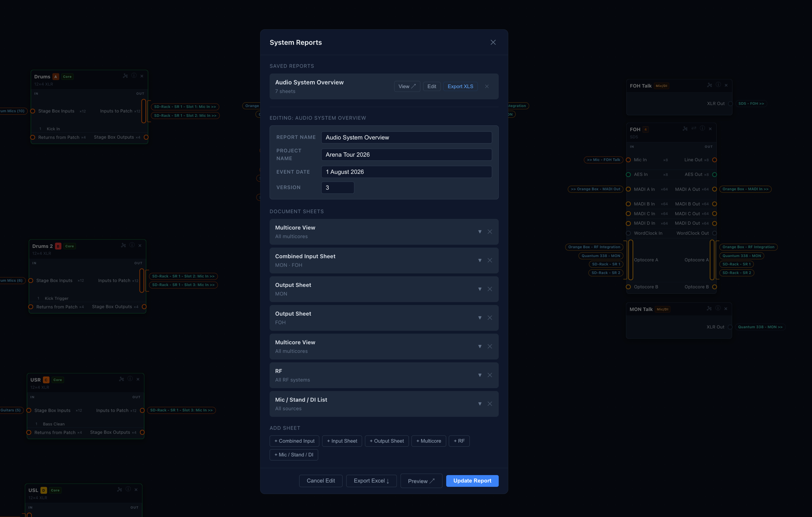The width and height of the screenshot is (812, 517).
Task: Click Cancel Edit button
Action: (321, 481)
